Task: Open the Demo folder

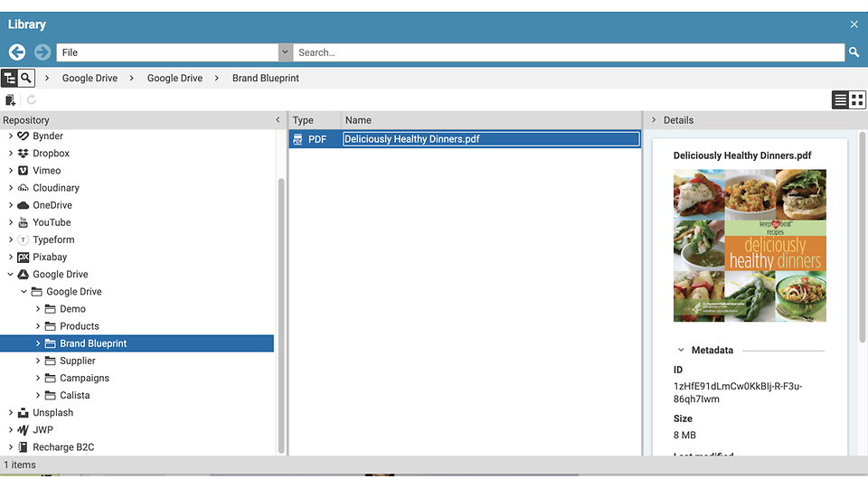Action: pyautogui.click(x=72, y=309)
